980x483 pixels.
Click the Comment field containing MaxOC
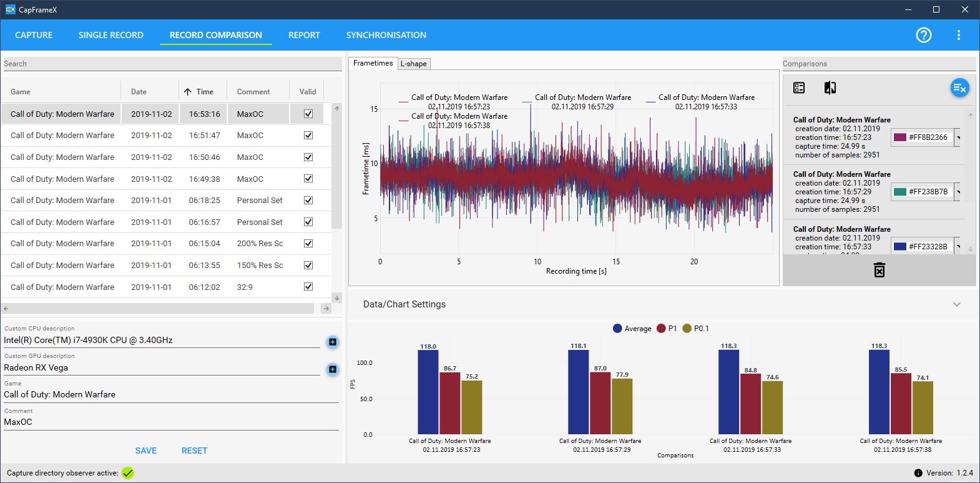[171, 422]
